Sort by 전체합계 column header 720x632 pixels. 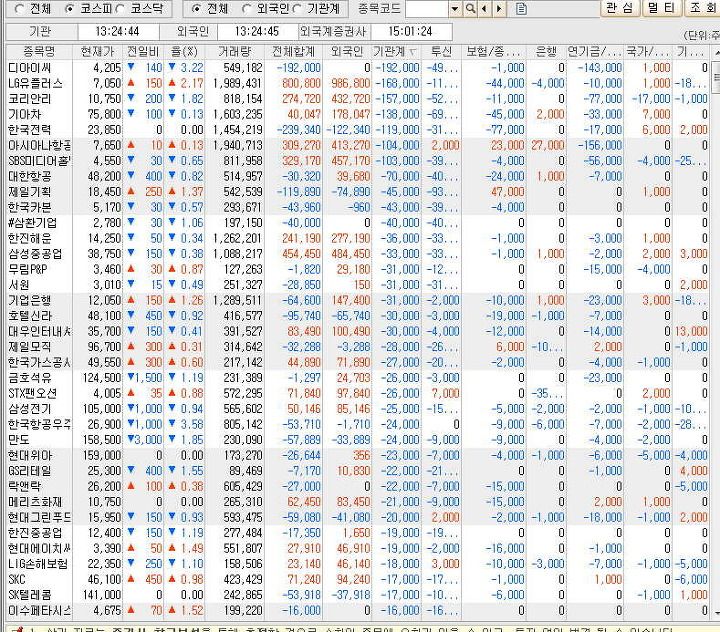tap(294, 52)
